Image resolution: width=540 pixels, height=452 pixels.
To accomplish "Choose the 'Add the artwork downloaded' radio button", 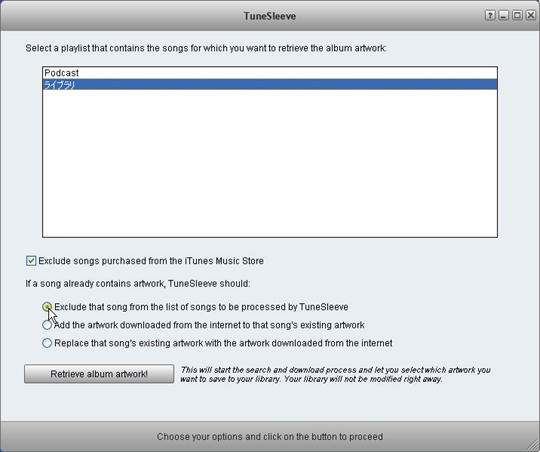I will pyautogui.click(x=47, y=325).
